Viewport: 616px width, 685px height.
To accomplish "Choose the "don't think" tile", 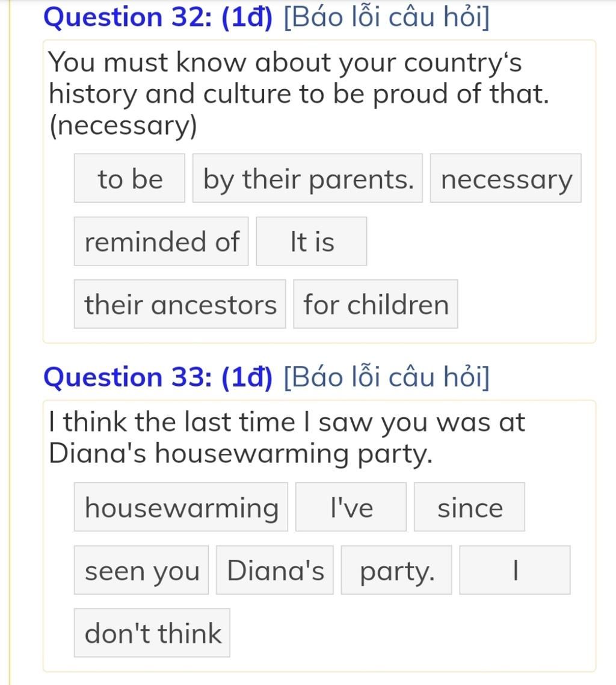I will pos(152,633).
